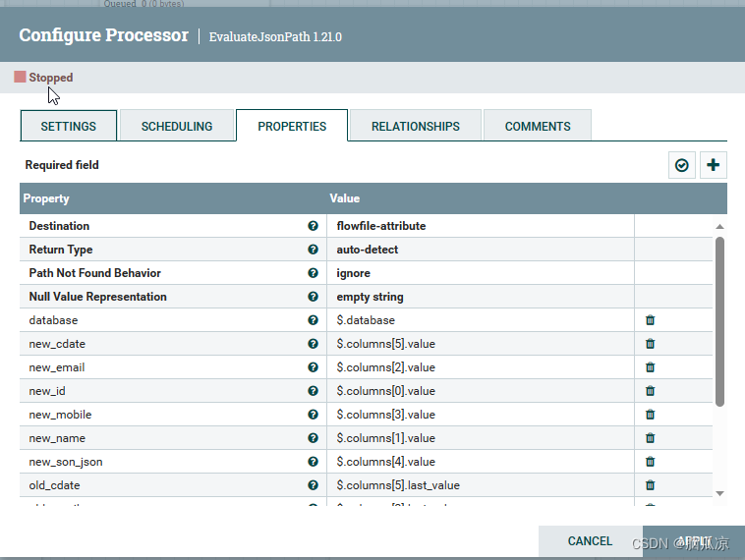745x560 pixels.
Task: Switch to the SCHEDULING tab
Action: pyautogui.click(x=177, y=126)
